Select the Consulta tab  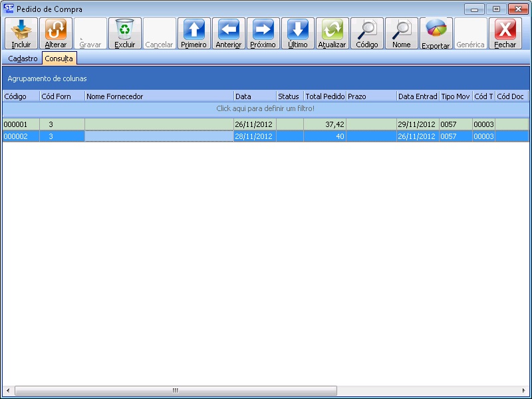pyautogui.click(x=59, y=59)
